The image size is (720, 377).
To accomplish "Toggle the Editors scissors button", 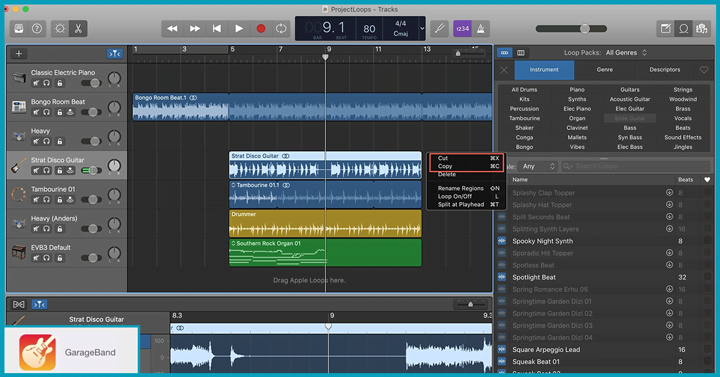I will point(78,28).
